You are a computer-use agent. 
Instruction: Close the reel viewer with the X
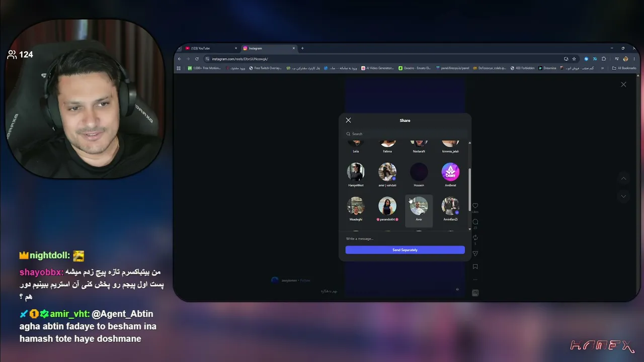tap(623, 84)
